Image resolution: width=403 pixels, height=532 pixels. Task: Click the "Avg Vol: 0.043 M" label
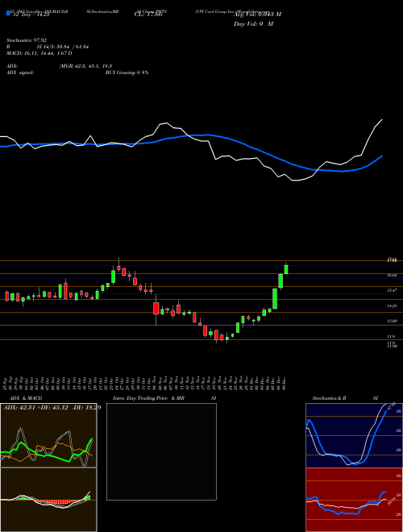coord(257,15)
